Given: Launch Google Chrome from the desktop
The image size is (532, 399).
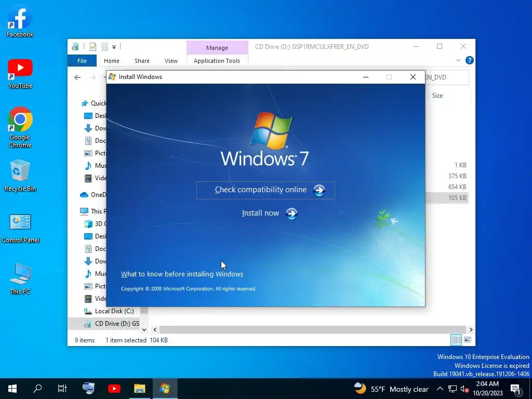Looking at the screenshot, I should [20, 127].
